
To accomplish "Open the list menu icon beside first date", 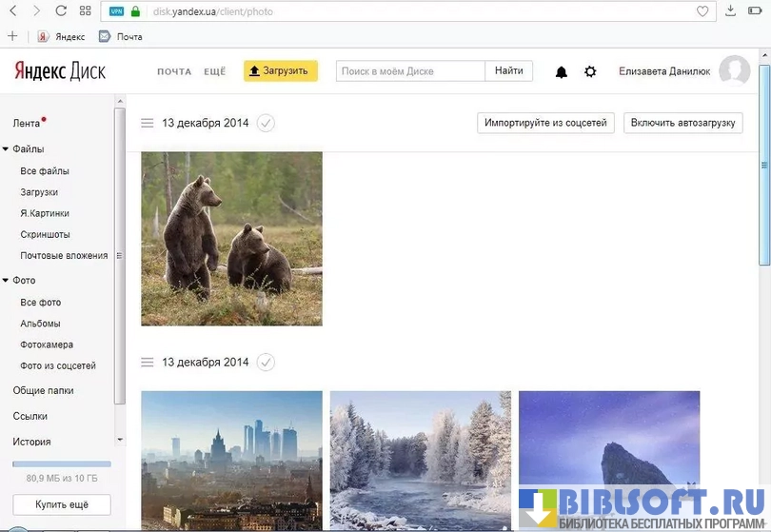I will click(x=147, y=123).
